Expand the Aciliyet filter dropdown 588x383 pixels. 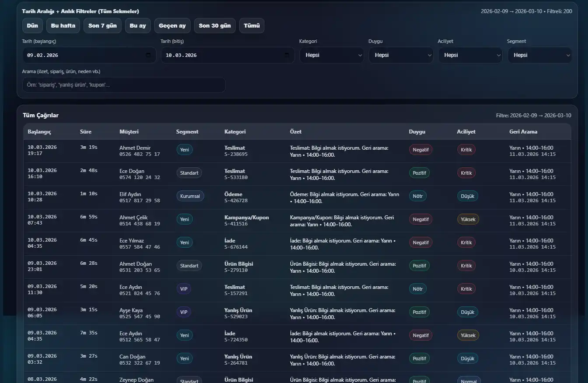470,55
